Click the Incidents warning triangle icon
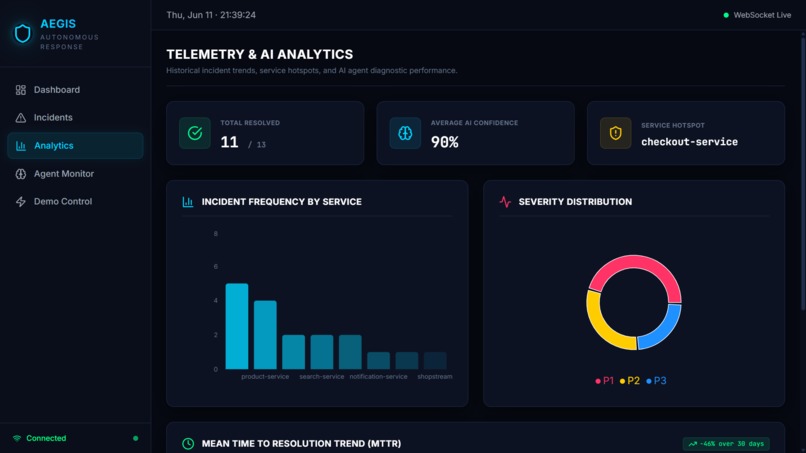The height and width of the screenshot is (453, 806). (x=21, y=118)
